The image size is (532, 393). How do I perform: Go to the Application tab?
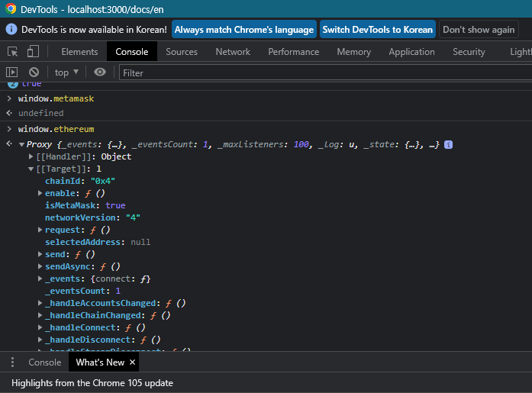pos(411,52)
